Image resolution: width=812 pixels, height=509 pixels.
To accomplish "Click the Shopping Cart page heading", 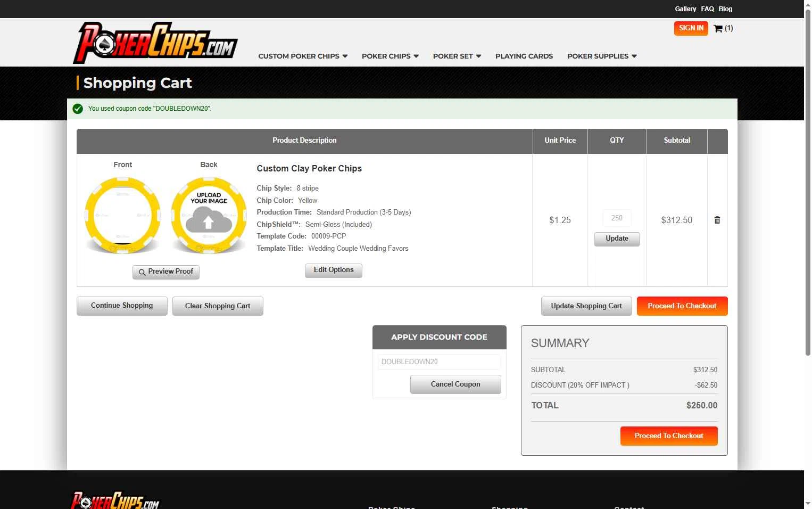I will coord(138,83).
